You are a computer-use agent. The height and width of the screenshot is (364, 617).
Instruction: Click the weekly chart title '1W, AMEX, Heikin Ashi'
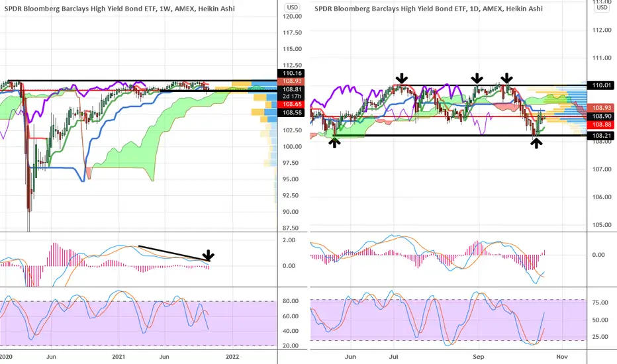197,8
